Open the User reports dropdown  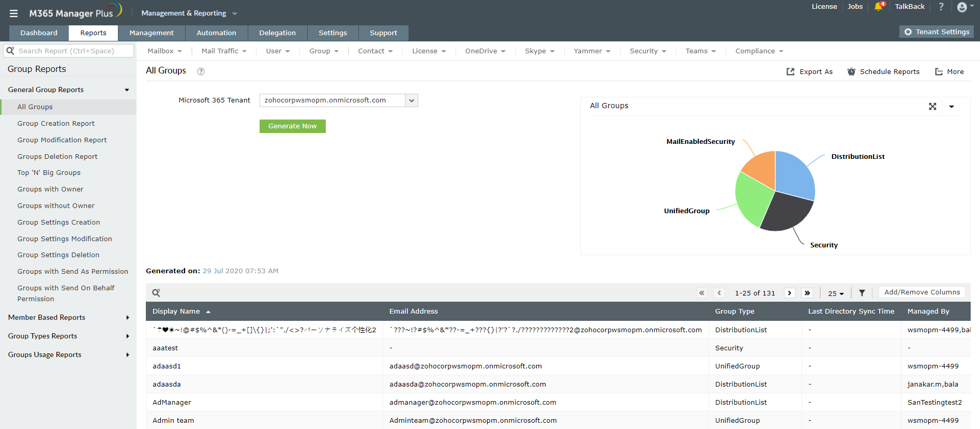point(278,51)
